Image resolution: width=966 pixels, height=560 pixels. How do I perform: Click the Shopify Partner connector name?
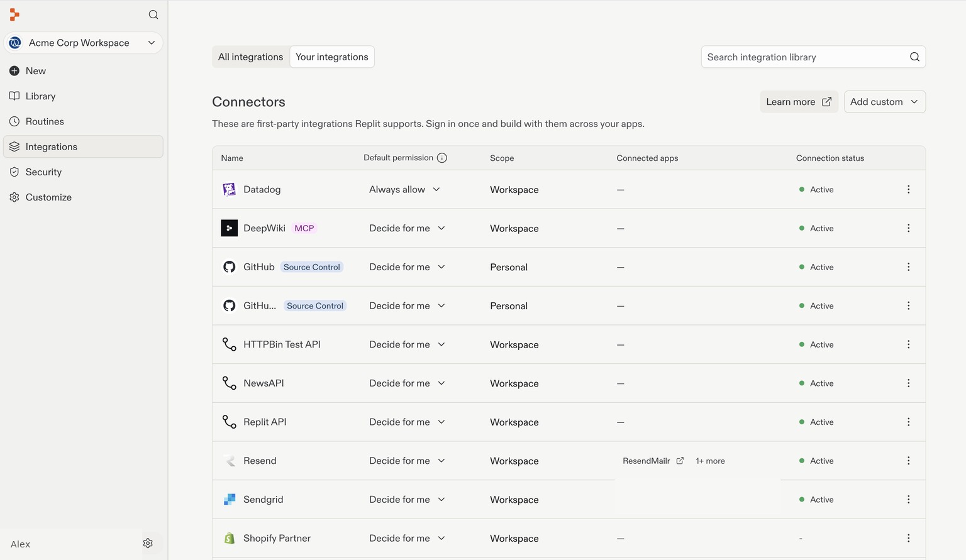point(277,538)
